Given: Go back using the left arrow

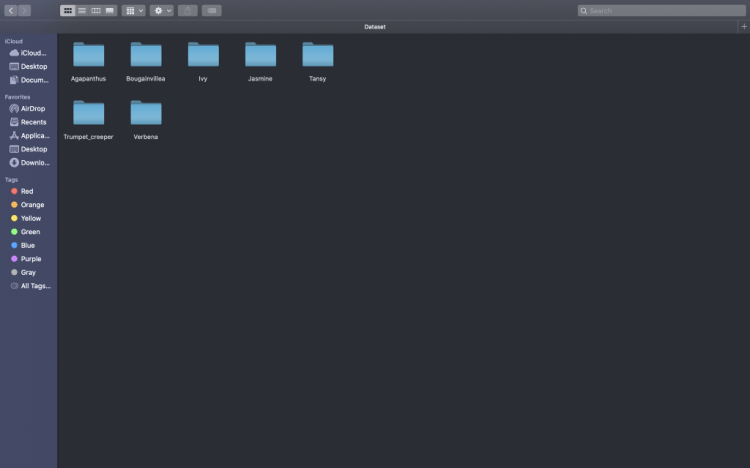Looking at the screenshot, I should 11,10.
